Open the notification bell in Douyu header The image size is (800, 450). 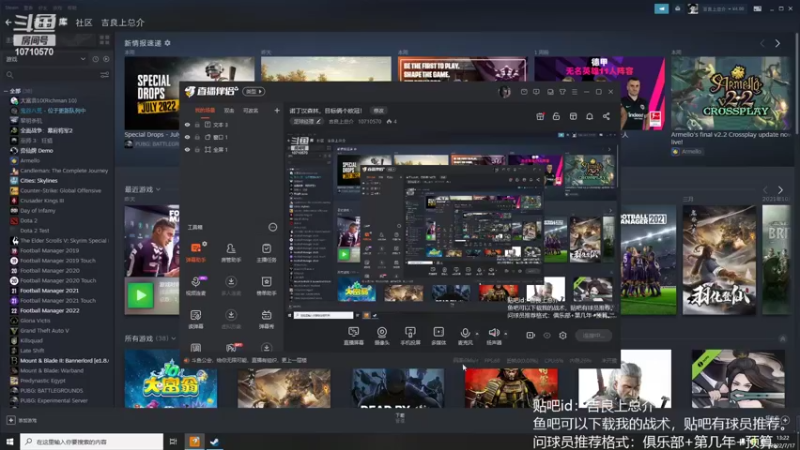tap(589, 116)
